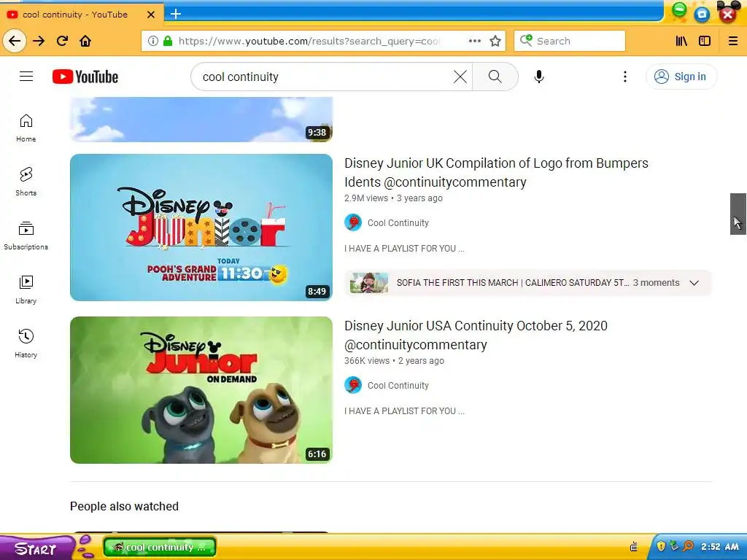Screen dimensions: 747x560
Task: Open Shorts in the sidebar
Action: coord(26,182)
